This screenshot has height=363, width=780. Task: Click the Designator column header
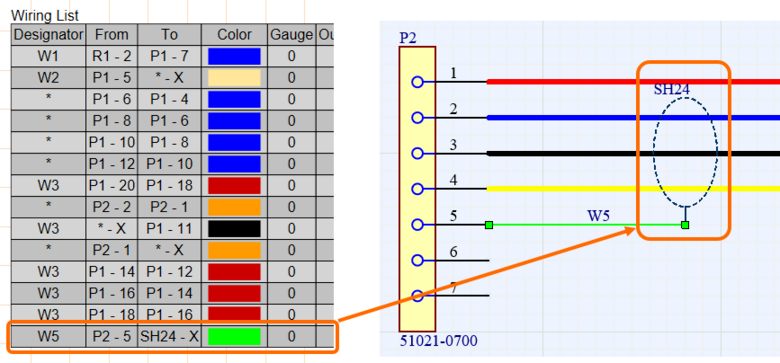(x=48, y=35)
